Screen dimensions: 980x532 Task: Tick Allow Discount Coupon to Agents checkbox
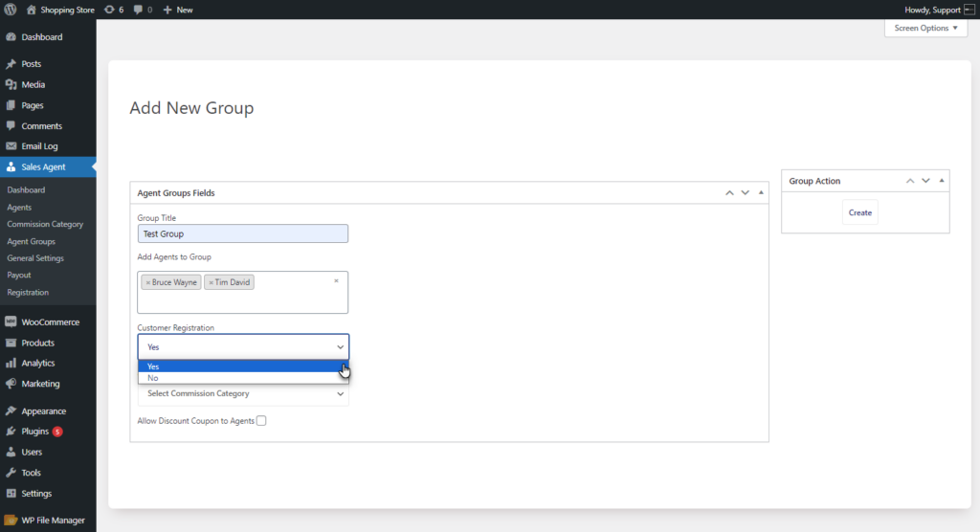[x=261, y=421]
